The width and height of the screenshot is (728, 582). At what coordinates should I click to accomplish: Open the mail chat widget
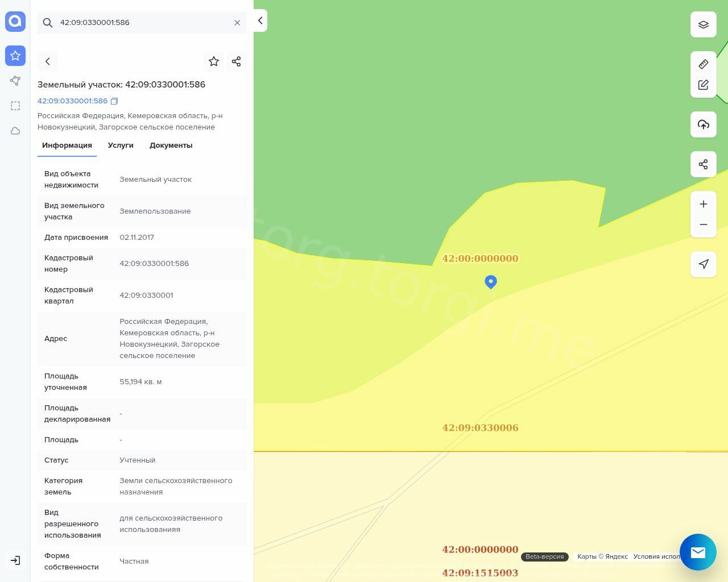tap(698, 552)
